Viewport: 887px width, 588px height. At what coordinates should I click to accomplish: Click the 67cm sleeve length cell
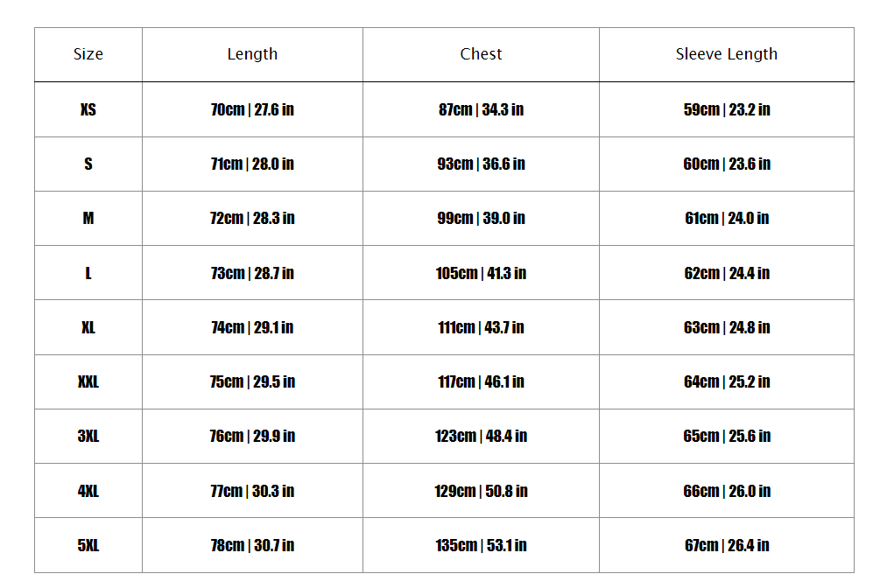[726, 545]
